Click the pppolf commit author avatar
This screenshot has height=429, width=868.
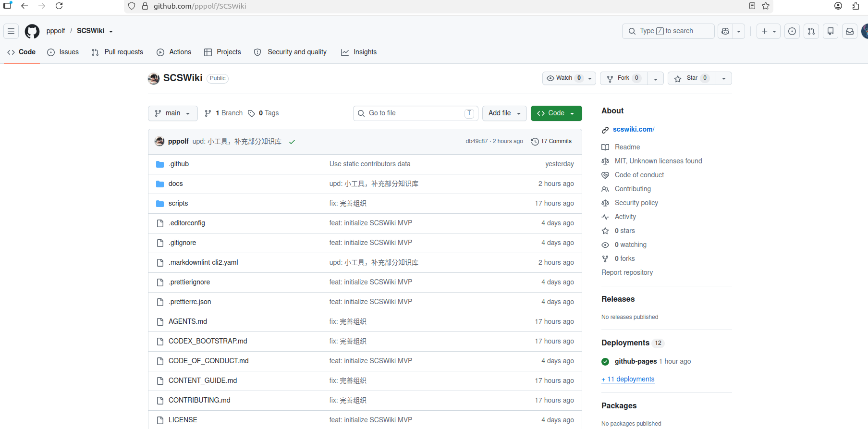159,141
